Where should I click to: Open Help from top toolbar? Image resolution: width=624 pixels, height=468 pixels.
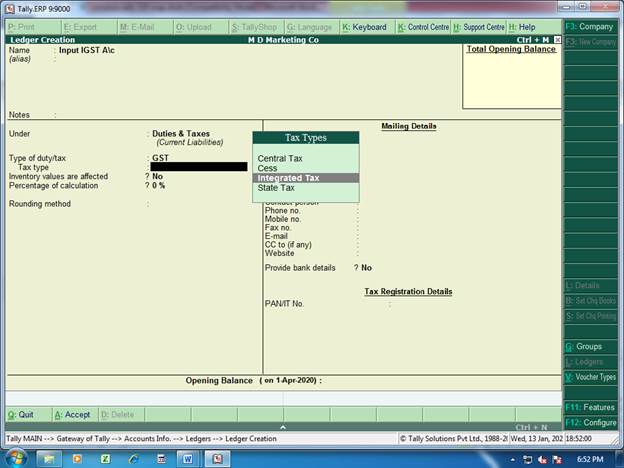pos(534,27)
